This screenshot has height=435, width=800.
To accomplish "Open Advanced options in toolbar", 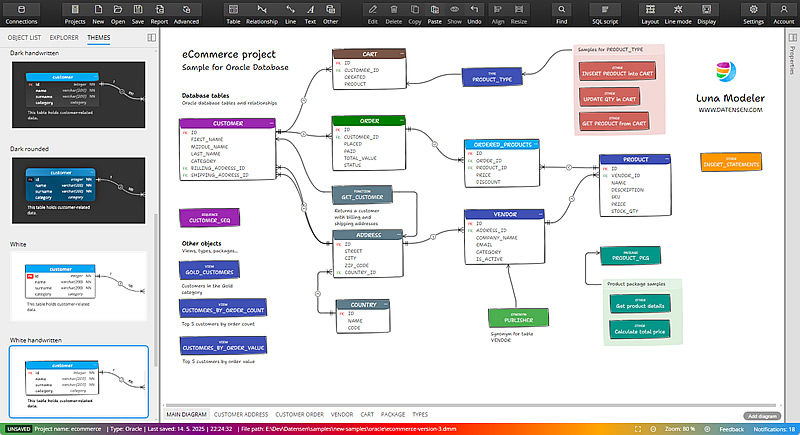I will coord(186,14).
